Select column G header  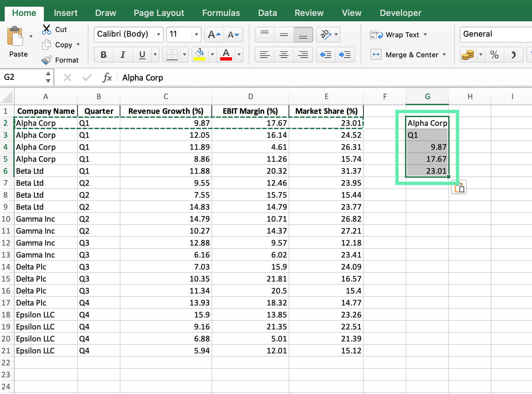point(427,97)
